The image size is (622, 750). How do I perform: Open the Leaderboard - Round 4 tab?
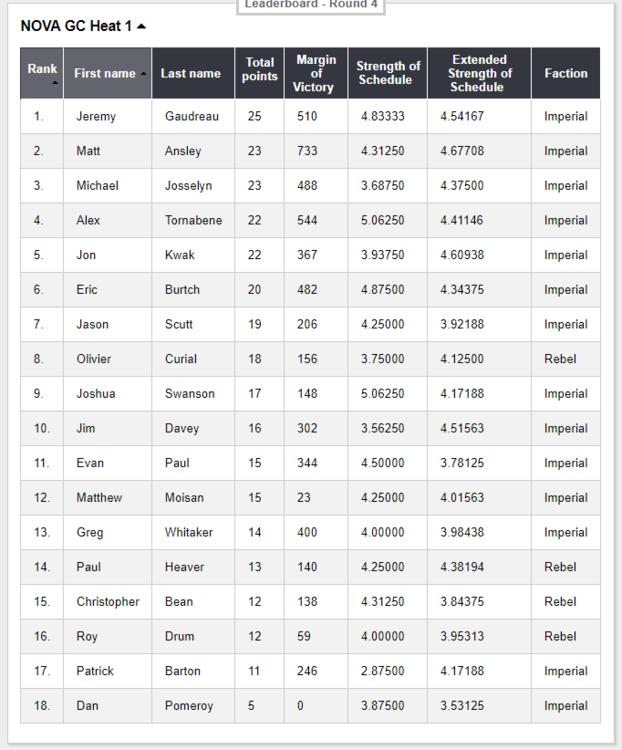pyautogui.click(x=311, y=5)
